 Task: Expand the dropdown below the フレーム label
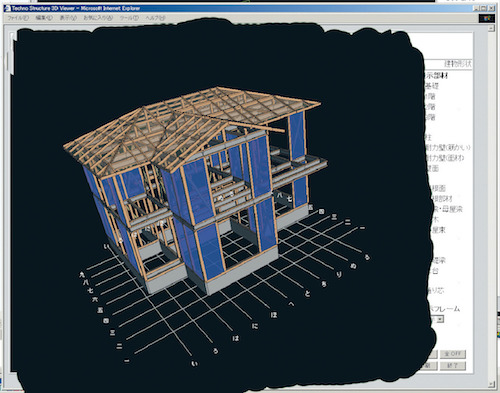(440, 319)
